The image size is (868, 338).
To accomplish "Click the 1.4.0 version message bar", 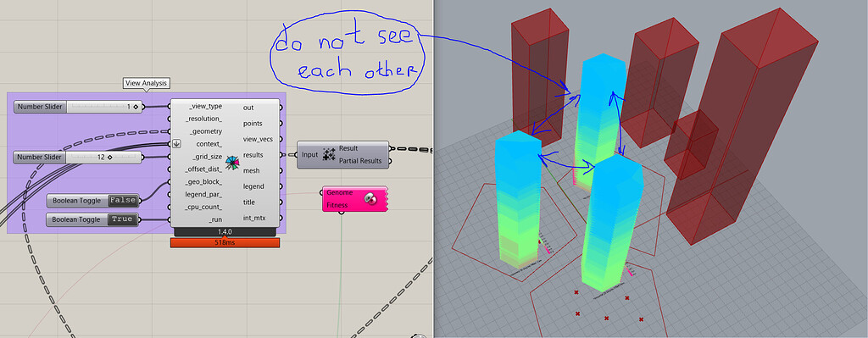I will click(x=225, y=232).
